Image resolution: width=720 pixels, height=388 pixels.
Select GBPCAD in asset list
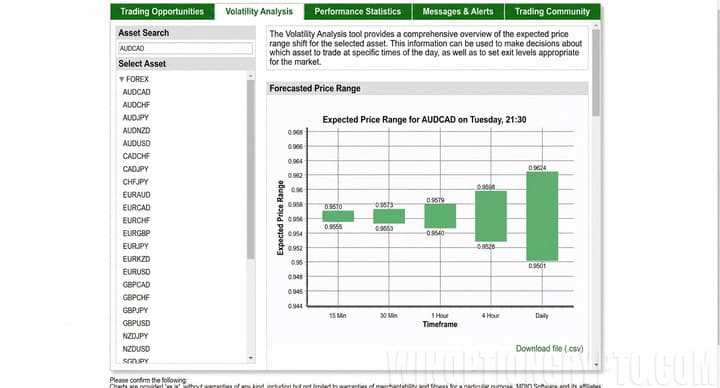136,285
